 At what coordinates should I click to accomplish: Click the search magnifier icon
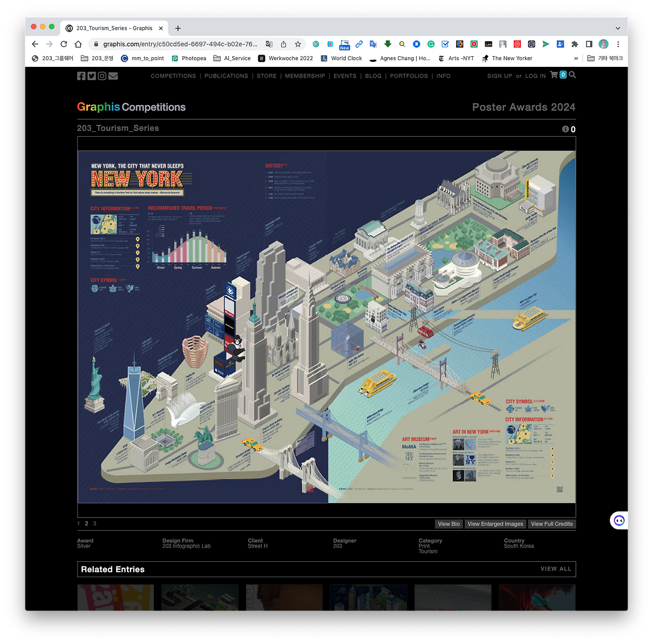coord(572,75)
